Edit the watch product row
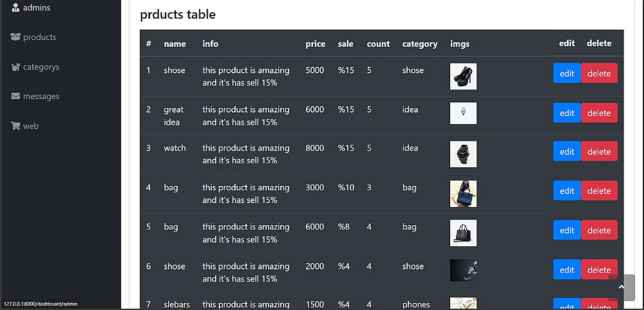 [567, 152]
